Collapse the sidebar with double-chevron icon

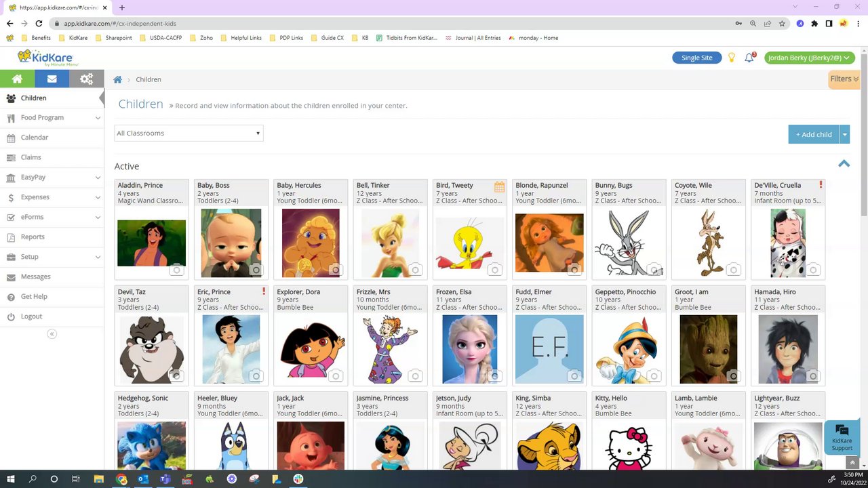click(52, 333)
